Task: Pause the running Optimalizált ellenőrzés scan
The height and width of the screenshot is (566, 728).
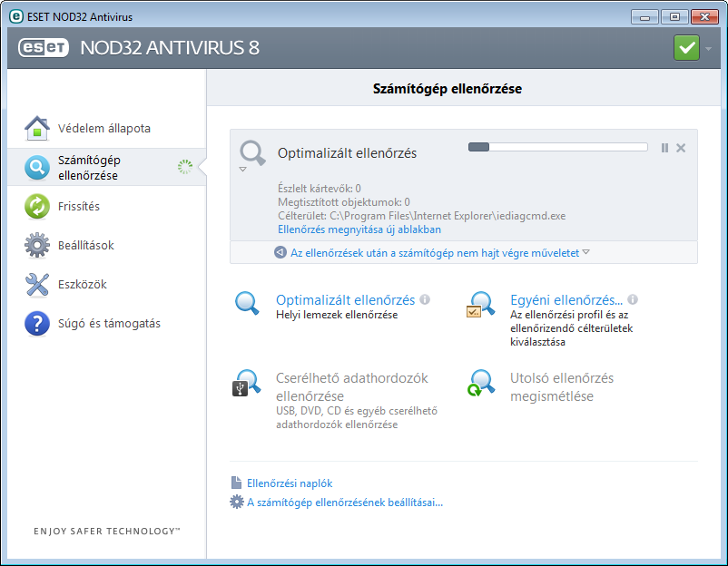Action: (664, 148)
